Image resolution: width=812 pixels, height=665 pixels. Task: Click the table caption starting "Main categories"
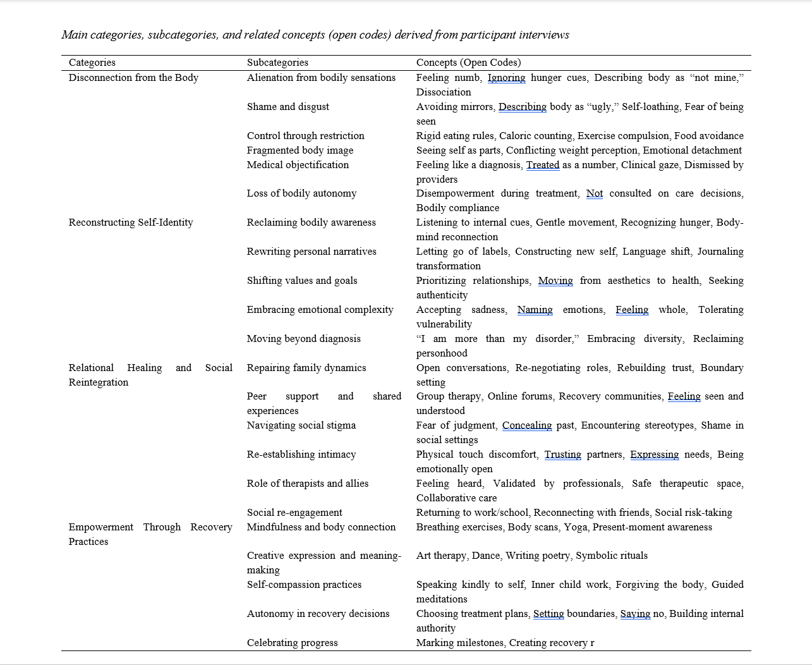pos(315,35)
